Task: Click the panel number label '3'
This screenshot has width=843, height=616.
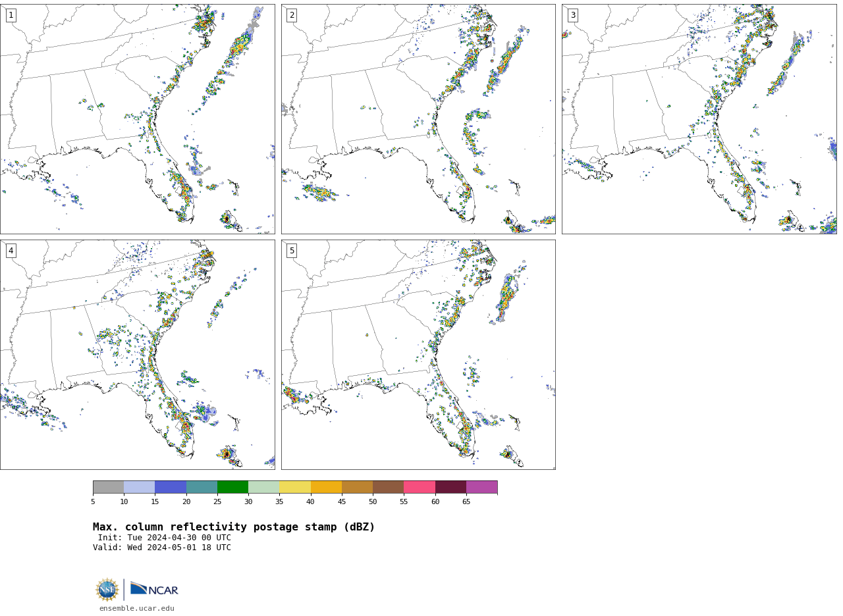Action: click(x=573, y=15)
